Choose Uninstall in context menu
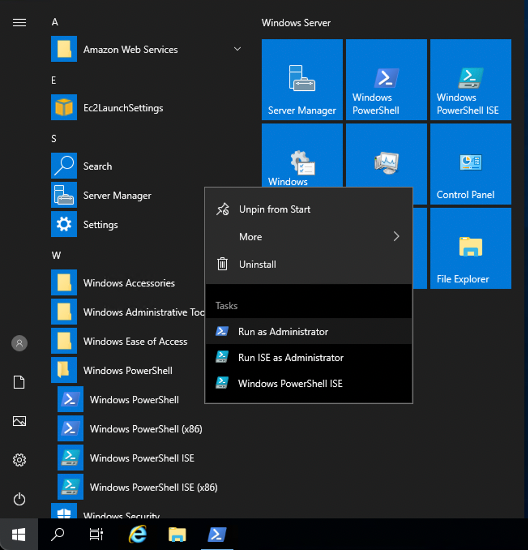 [308, 264]
